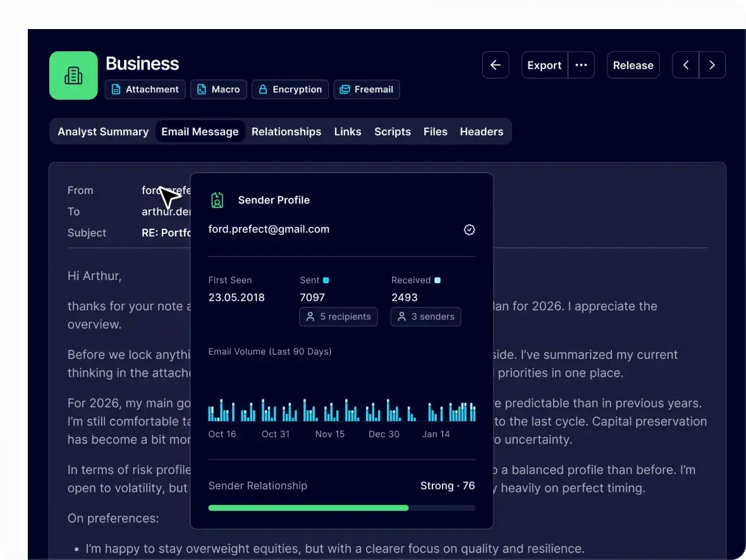Click the green Business category icon
The width and height of the screenshot is (746, 560).
73,75
